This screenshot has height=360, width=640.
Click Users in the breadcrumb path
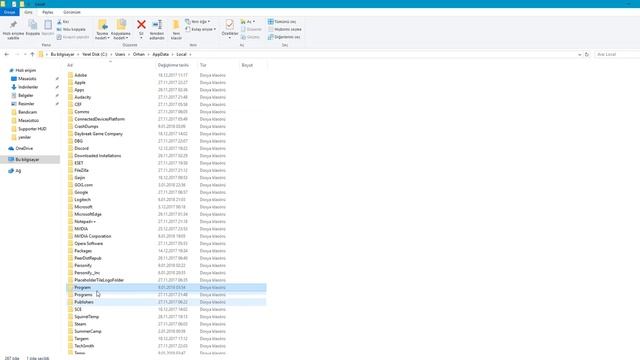pos(120,54)
